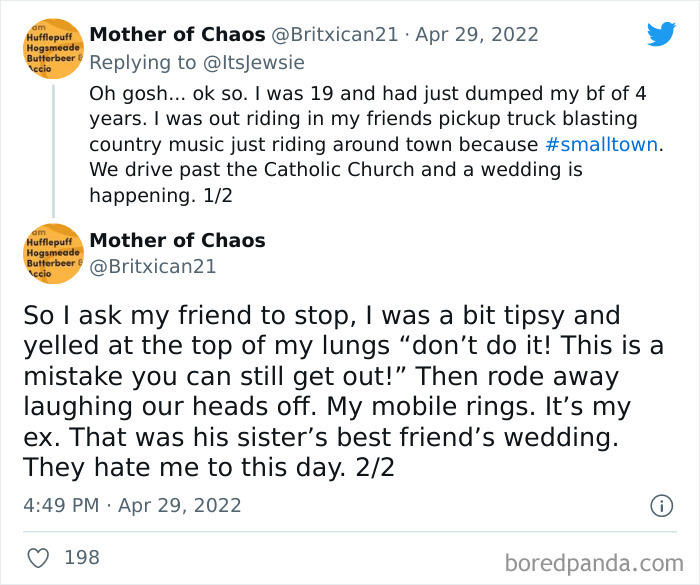Open the Apr 29, 2022 date in top header
Screen dimensions: 700x585
pyautogui.click(x=476, y=35)
